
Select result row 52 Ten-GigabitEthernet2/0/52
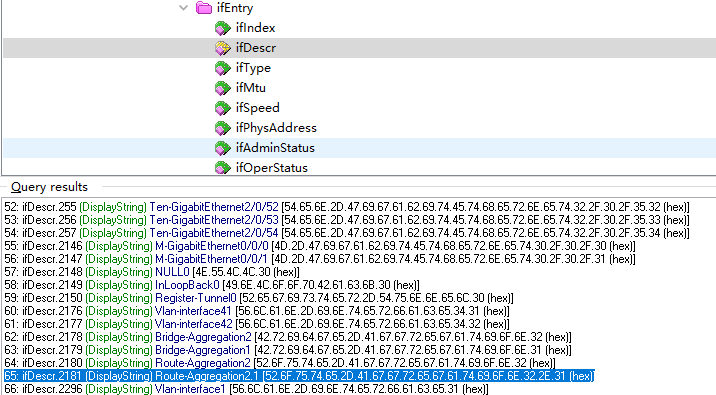[347, 207]
